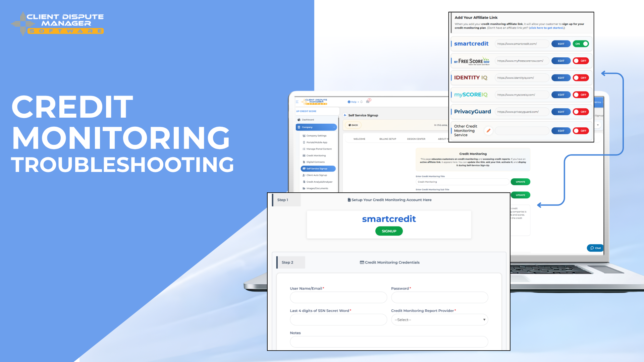Click the smartcredit logo in affiliate list
The height and width of the screenshot is (362, 644).
coord(471,44)
